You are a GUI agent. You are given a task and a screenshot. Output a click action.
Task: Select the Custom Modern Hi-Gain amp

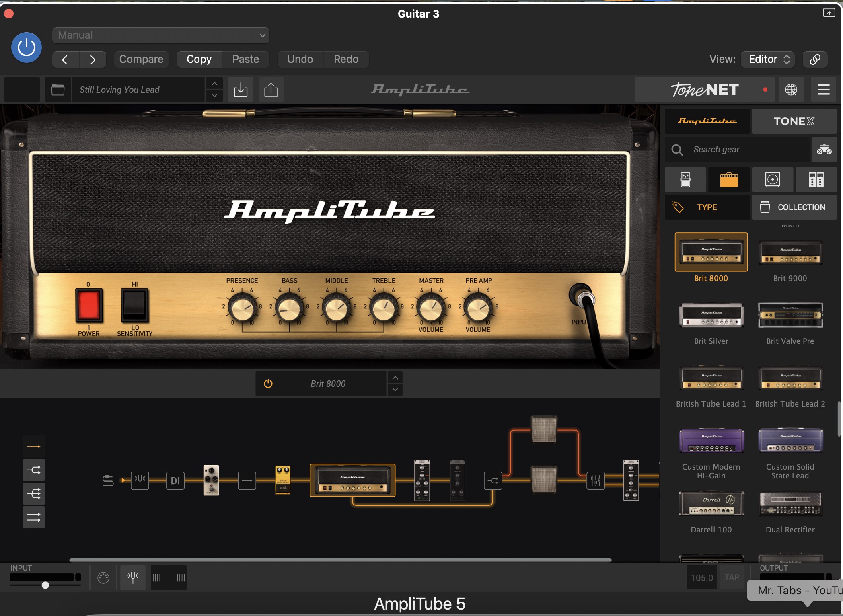pyautogui.click(x=711, y=441)
